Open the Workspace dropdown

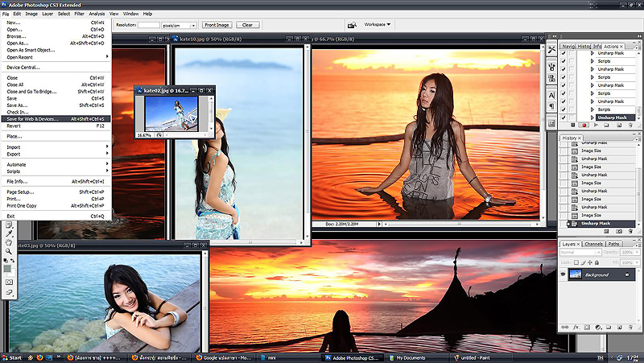click(x=377, y=25)
